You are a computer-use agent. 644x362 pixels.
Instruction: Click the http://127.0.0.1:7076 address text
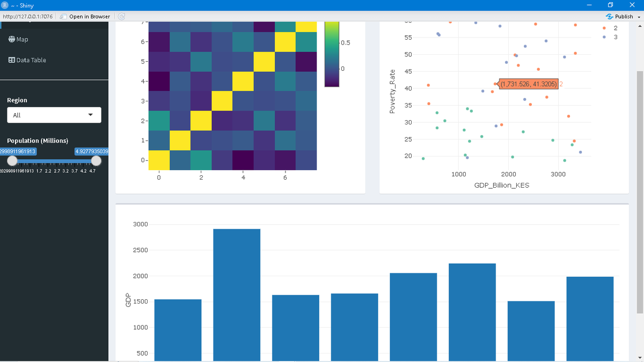(x=28, y=17)
